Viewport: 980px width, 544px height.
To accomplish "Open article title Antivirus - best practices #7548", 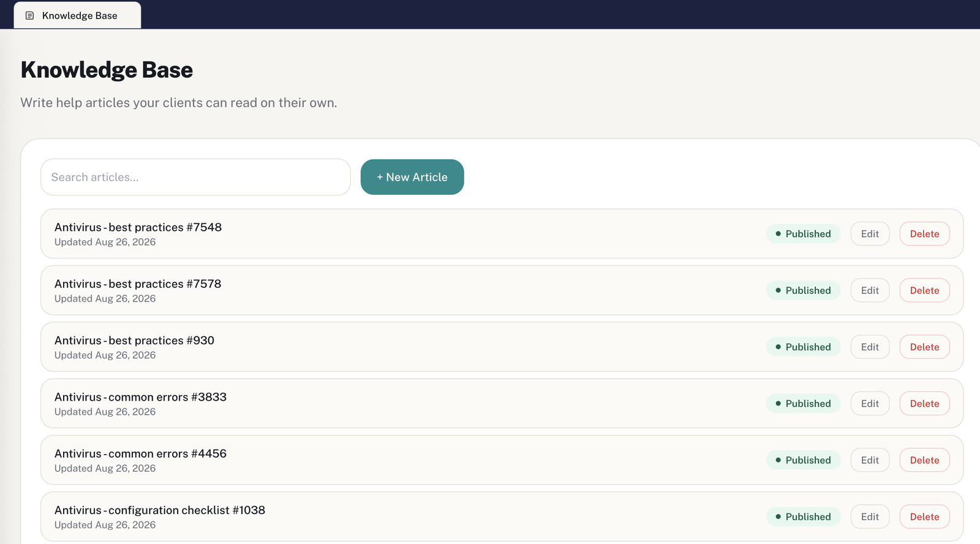I will tap(138, 227).
